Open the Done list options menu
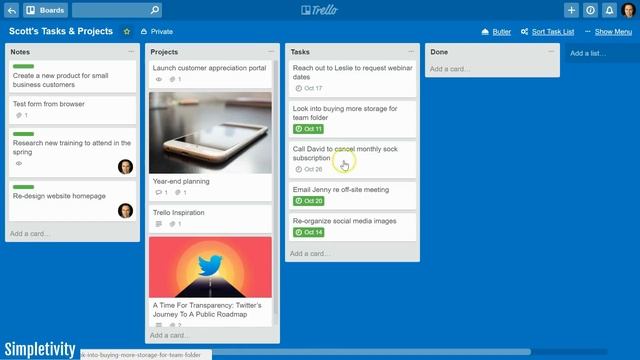Screen dimensions: 640x360 tap(551, 51)
